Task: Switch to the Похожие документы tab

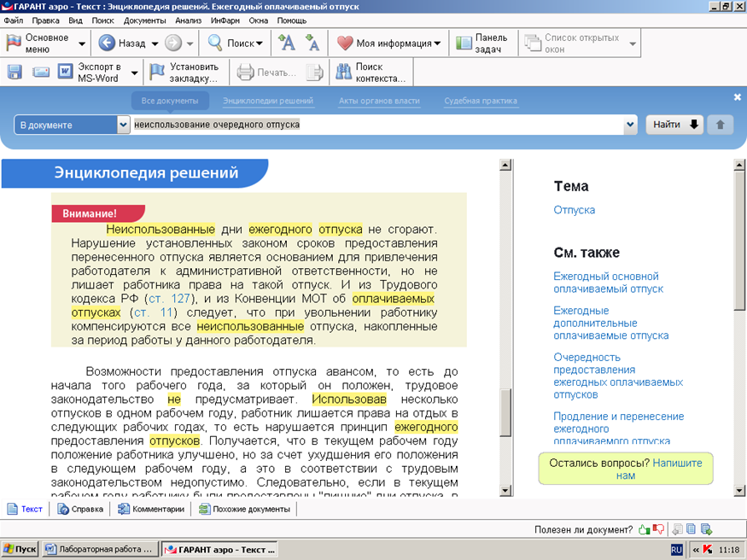Action: point(244,509)
